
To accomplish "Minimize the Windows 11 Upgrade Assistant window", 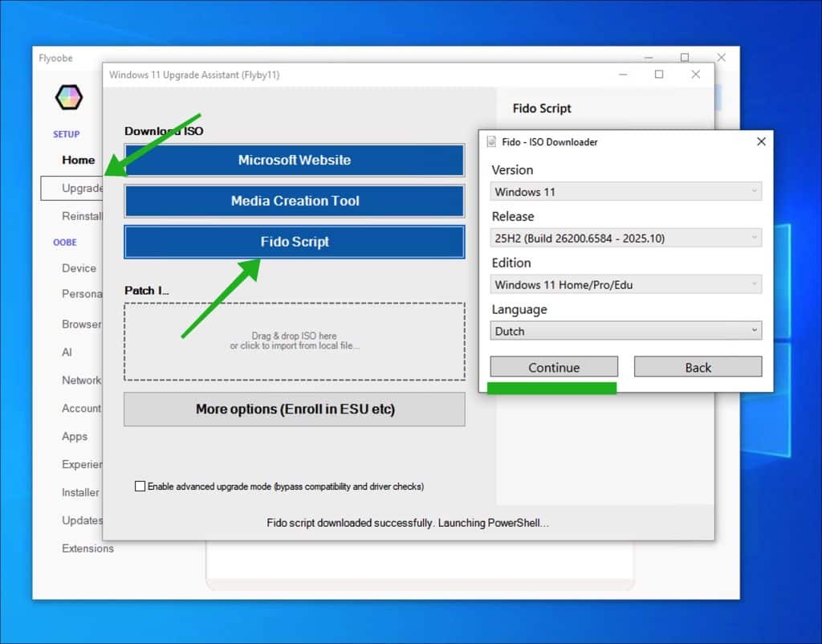I will tap(624, 75).
